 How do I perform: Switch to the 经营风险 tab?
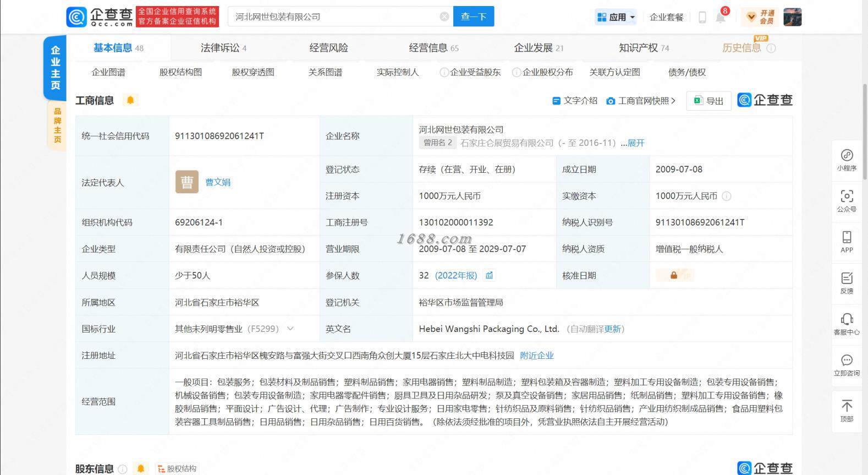329,48
